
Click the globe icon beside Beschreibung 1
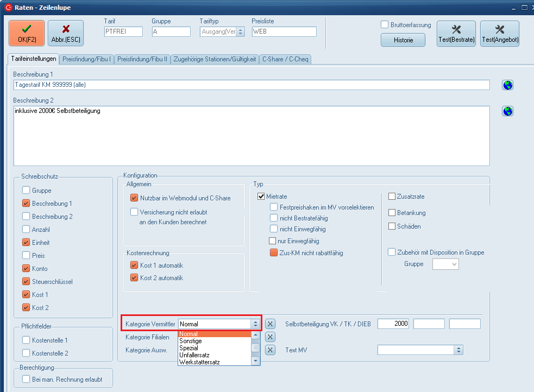click(x=507, y=85)
